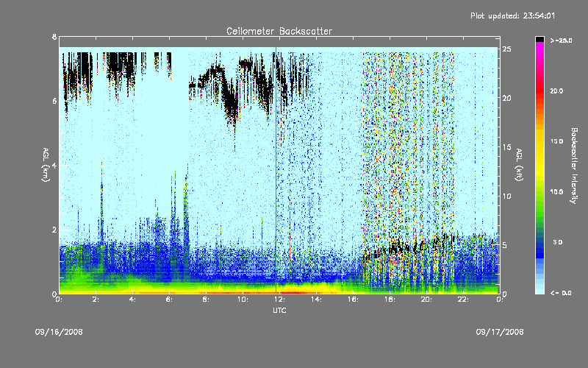
Task: Click the "6:" UTC hour tick label
Action: pos(170,300)
